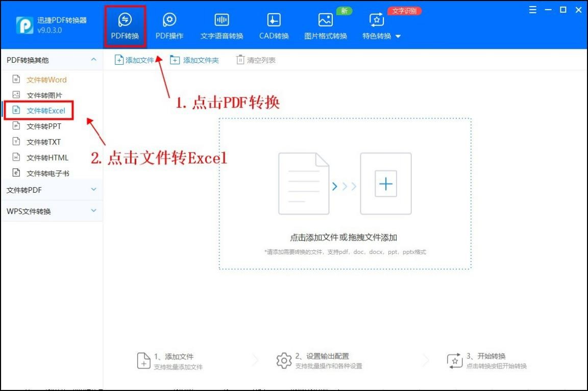Open the hamburger menu icon
The image size is (588, 391).
pyautogui.click(x=532, y=10)
